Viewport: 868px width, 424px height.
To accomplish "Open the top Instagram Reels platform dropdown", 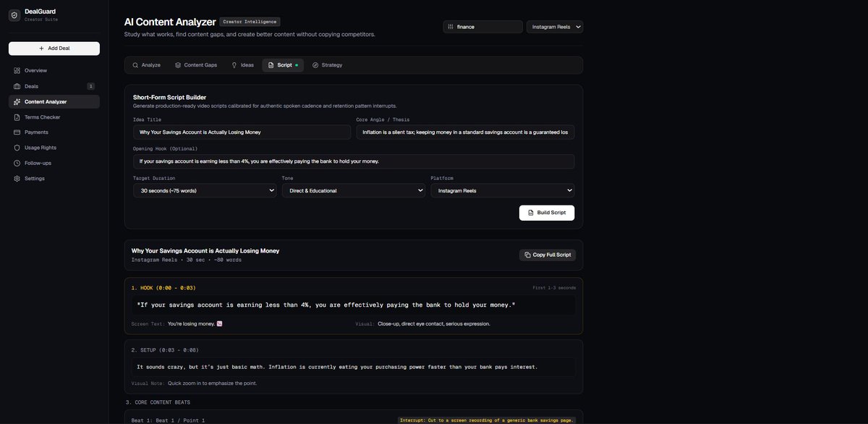I will [555, 27].
